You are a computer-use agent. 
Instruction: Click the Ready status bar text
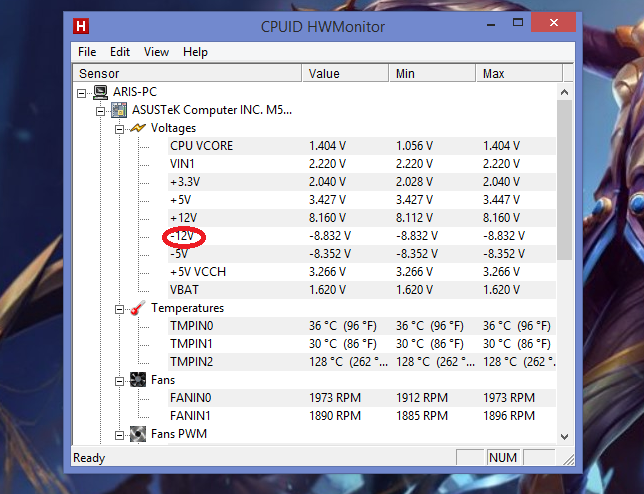pos(89,458)
